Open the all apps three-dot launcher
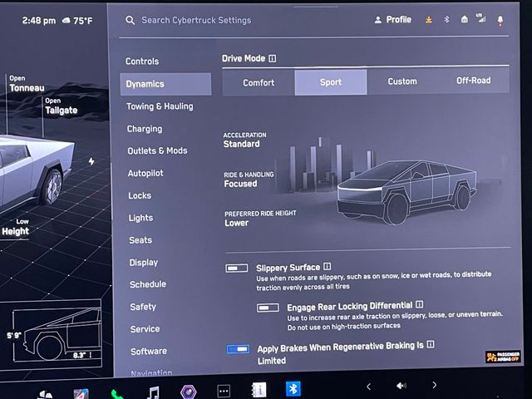The width and height of the screenshot is (532, 399). (224, 392)
